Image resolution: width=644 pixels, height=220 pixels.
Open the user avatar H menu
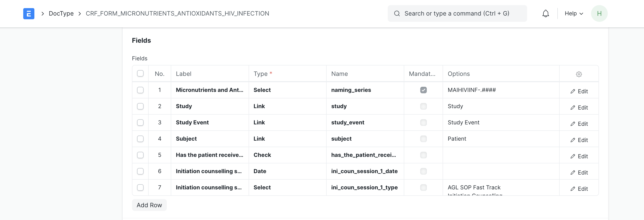599,13
